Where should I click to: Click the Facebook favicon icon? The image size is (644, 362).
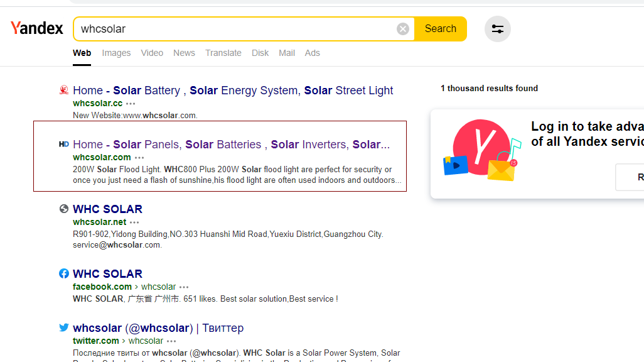pyautogui.click(x=64, y=274)
